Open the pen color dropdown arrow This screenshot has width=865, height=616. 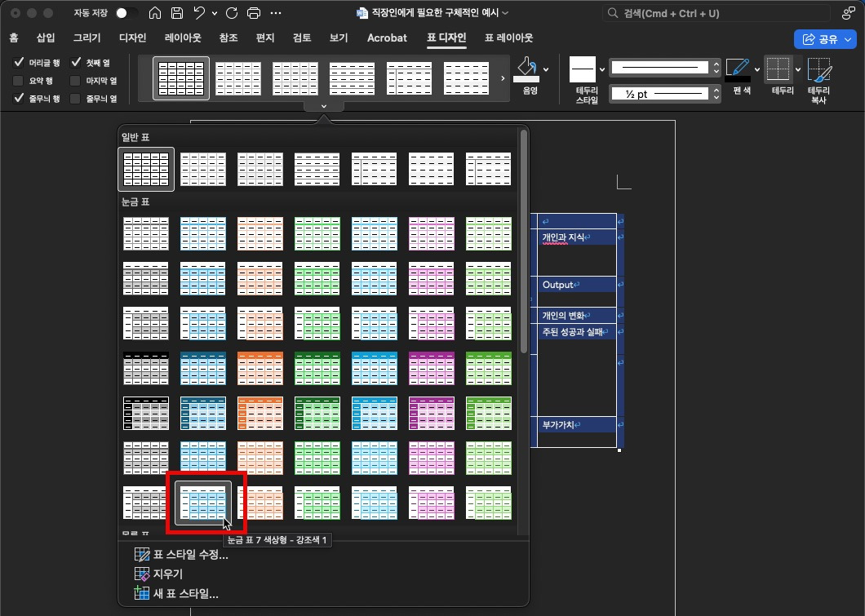pos(757,69)
